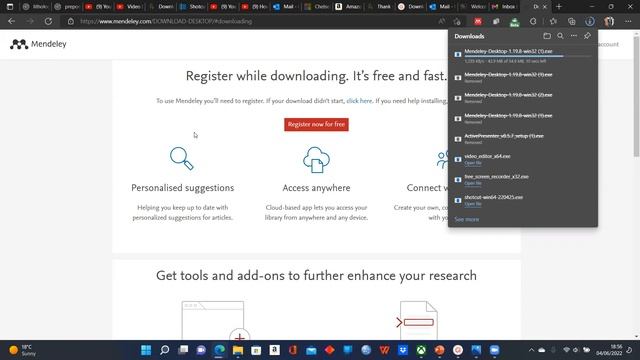The image size is (640, 360).
Task: Open more options ellipsis in Downloads panel
Action: tap(574, 36)
